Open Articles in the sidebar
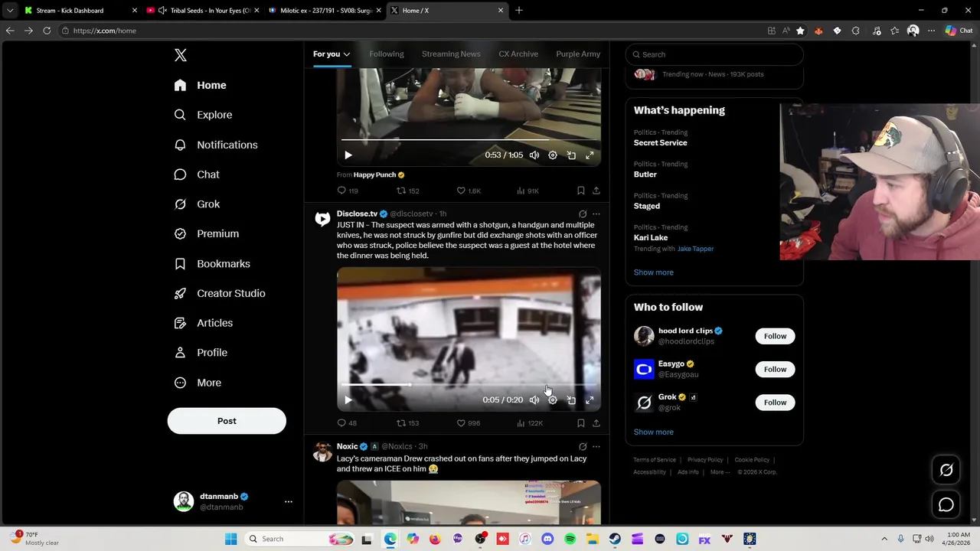This screenshot has height=551, width=980. pos(204,323)
